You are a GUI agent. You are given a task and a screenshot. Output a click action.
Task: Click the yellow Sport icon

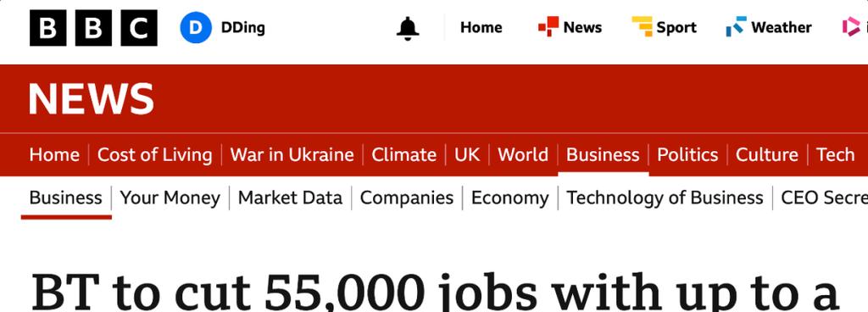[x=643, y=26]
